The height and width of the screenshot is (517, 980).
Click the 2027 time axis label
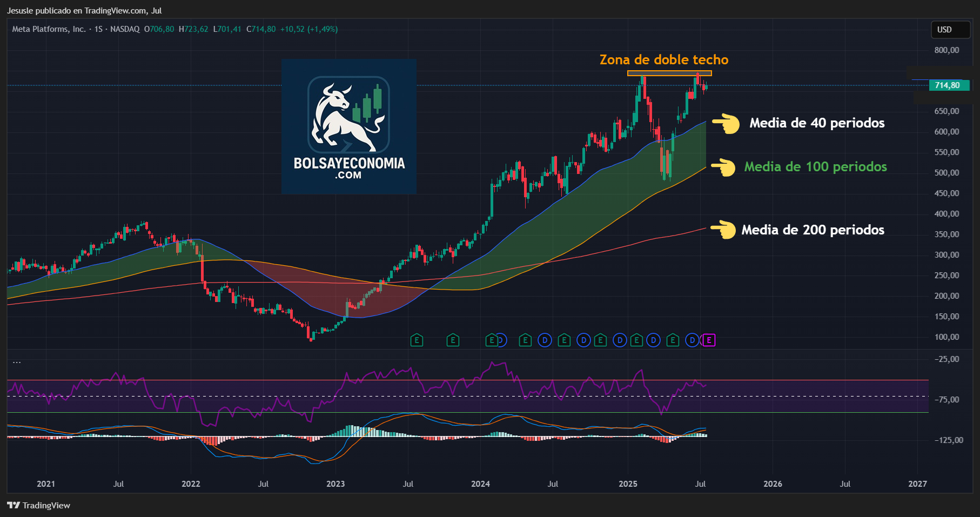[917, 484]
